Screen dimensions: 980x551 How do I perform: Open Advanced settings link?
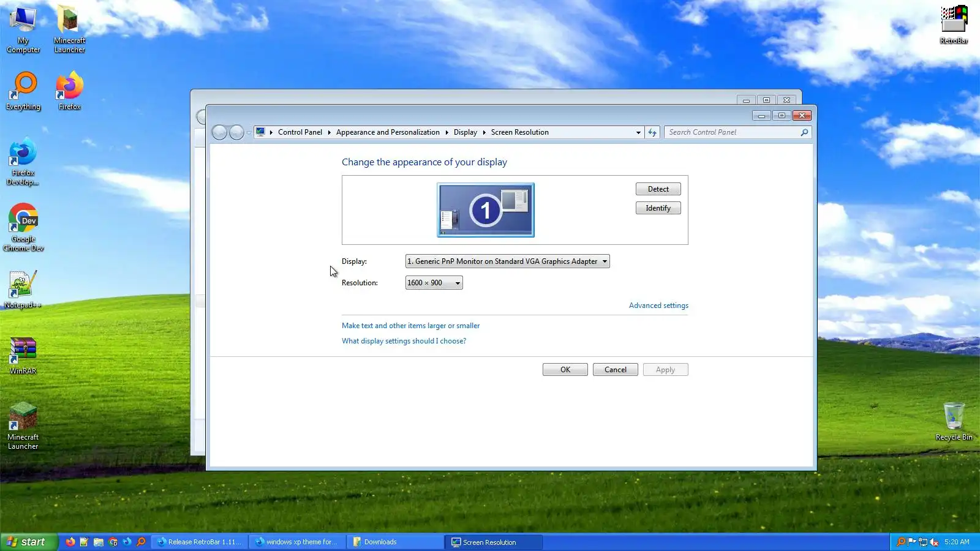click(x=658, y=305)
